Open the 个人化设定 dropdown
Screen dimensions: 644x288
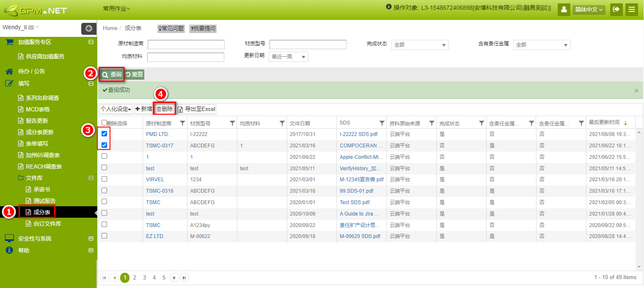(x=116, y=109)
